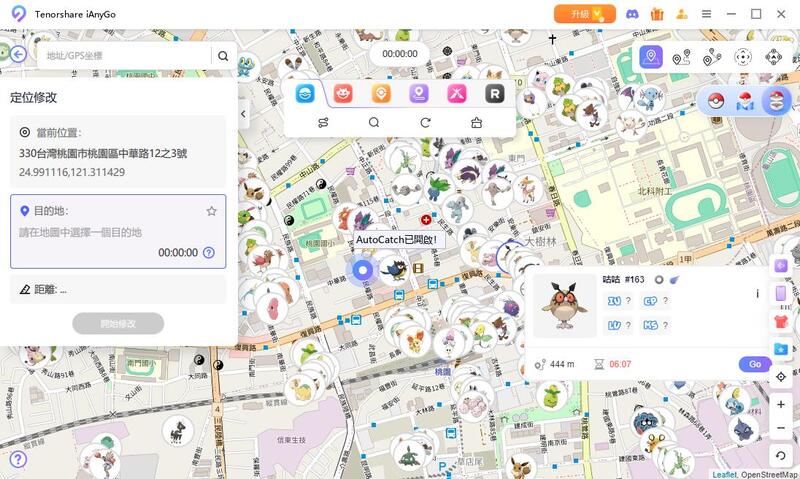This screenshot has width=800, height=479.
Task: Open the filter sliders icon under tabs
Action: pyautogui.click(x=323, y=123)
